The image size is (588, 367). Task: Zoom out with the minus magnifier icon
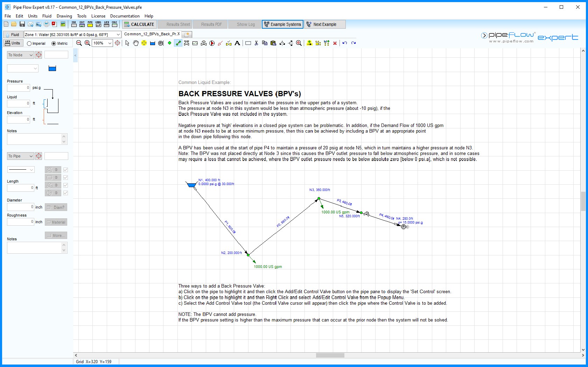(x=79, y=43)
